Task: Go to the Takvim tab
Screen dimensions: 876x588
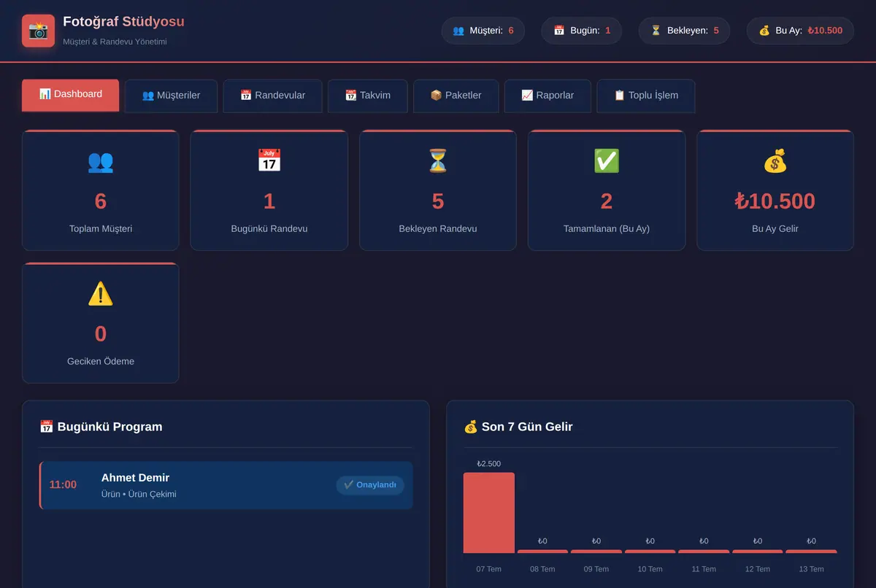Action: [x=367, y=96]
